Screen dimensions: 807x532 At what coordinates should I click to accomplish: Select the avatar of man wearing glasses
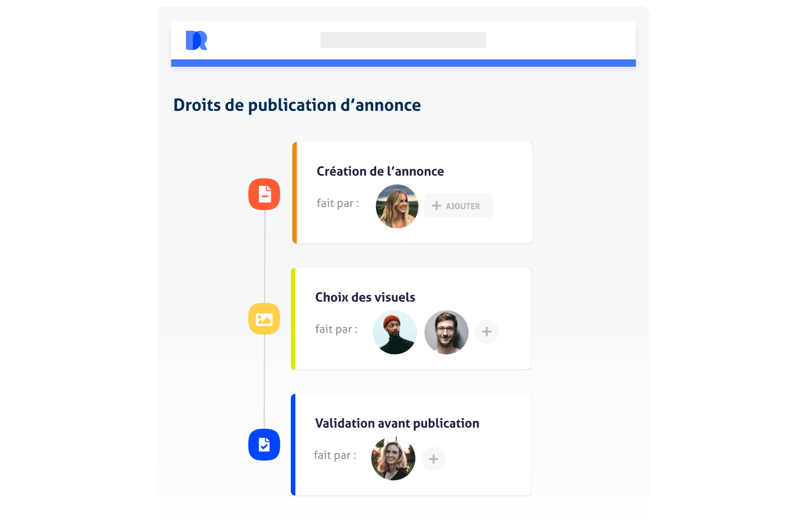click(446, 332)
